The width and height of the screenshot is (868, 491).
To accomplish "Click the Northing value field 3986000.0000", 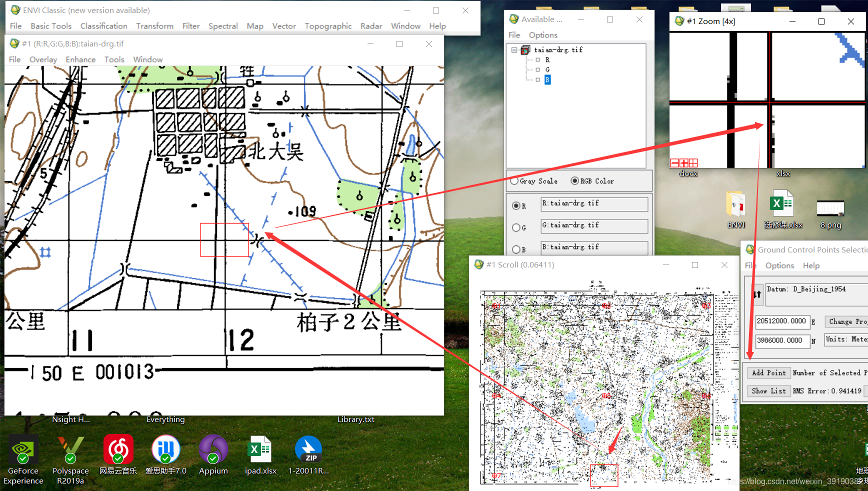I will pyautogui.click(x=782, y=340).
